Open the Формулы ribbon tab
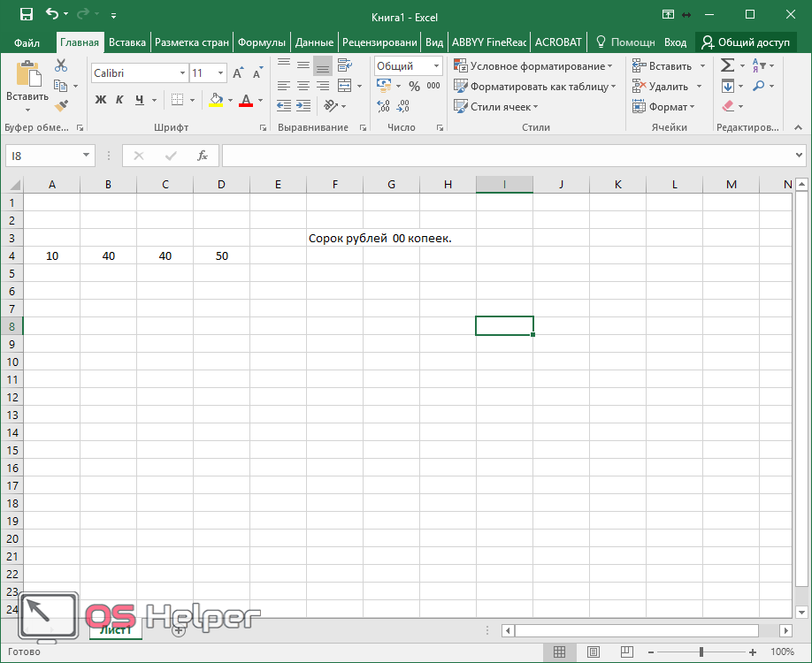Screen dimensions: 812x663 pos(262,42)
